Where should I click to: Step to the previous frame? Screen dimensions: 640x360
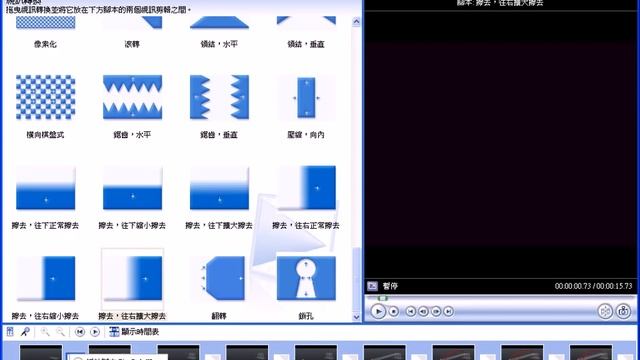[x=423, y=311]
